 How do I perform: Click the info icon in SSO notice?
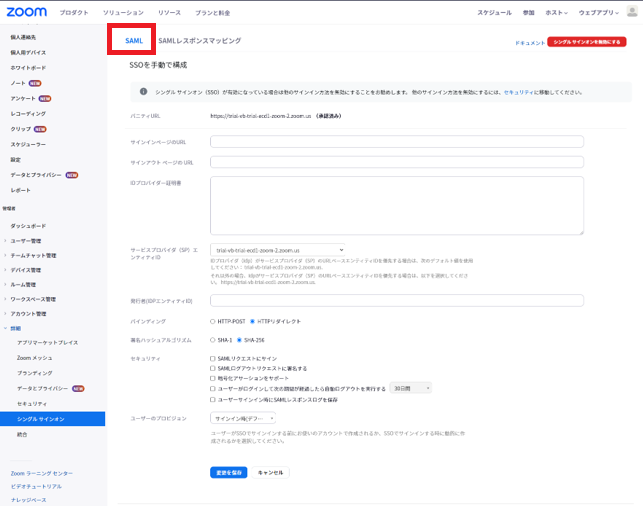(141, 92)
